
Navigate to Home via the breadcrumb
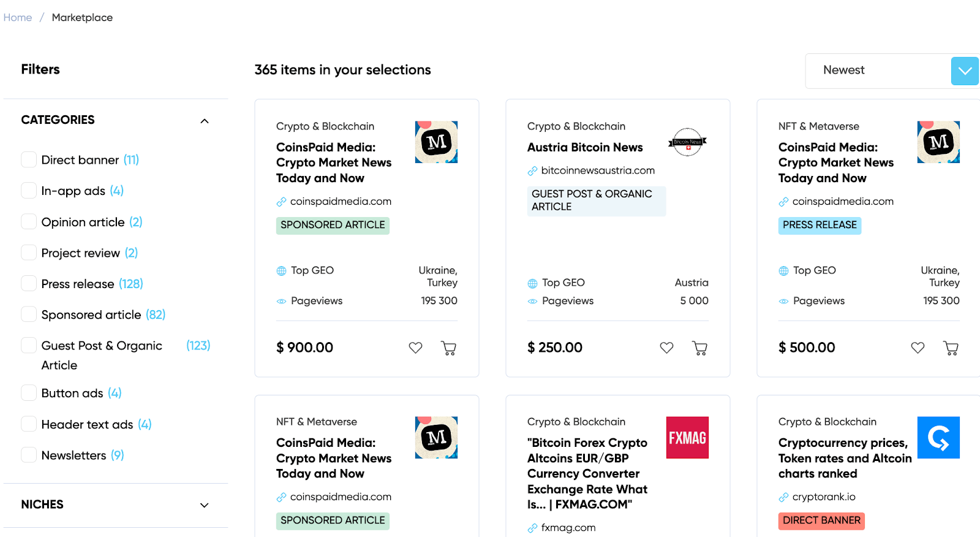point(17,17)
